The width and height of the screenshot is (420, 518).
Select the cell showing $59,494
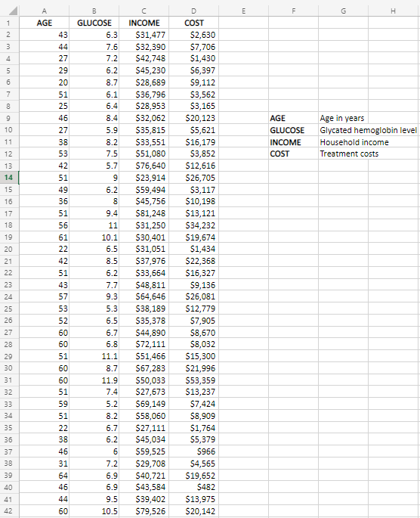144,190
